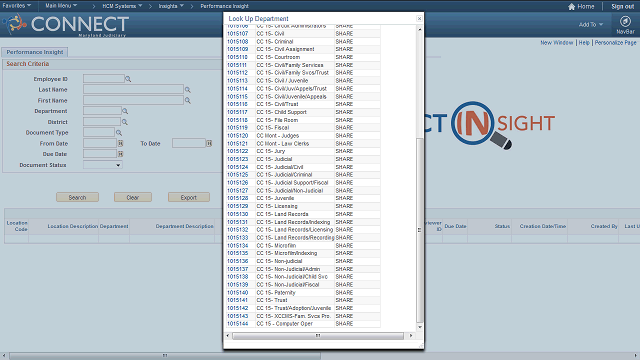
Task: Click Creation Date/Time column header
Action: (x=542, y=226)
